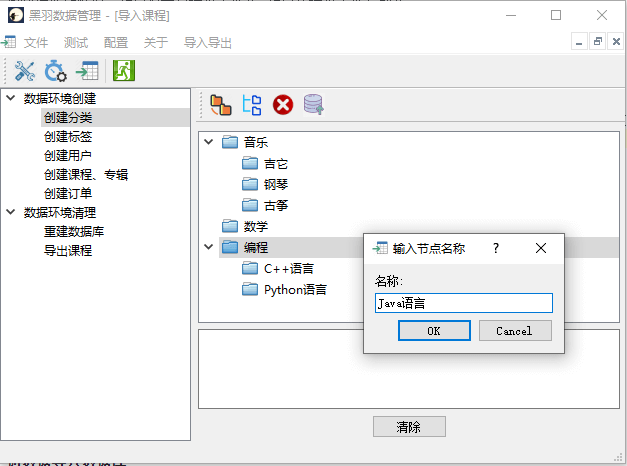This screenshot has width=627, height=466.
Task: Open the 导入导出 menu
Action: pos(208,42)
